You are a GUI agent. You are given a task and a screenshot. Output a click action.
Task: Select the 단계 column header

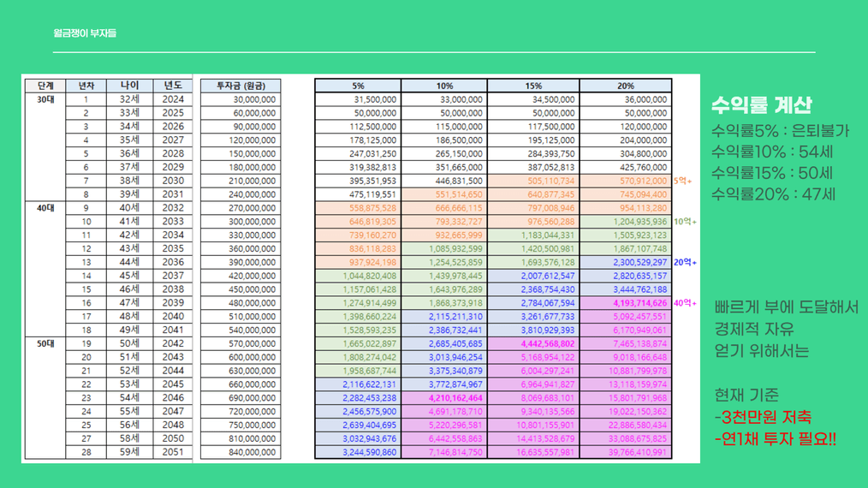45,86
